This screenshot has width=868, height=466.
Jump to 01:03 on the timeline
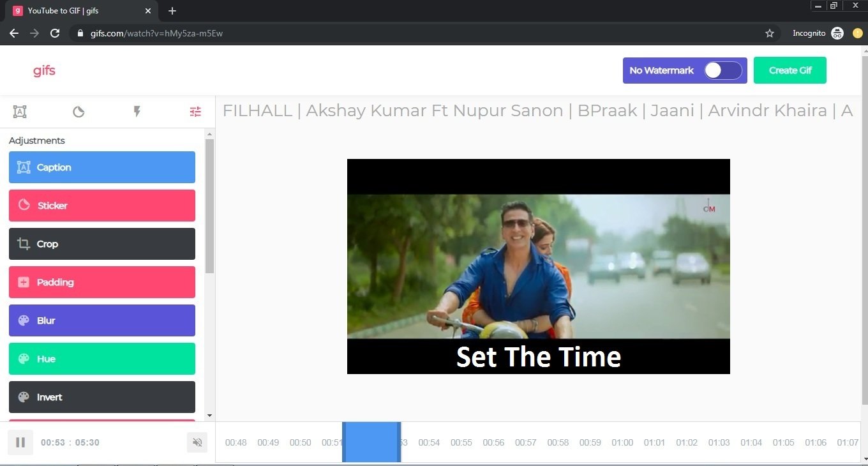pos(719,442)
